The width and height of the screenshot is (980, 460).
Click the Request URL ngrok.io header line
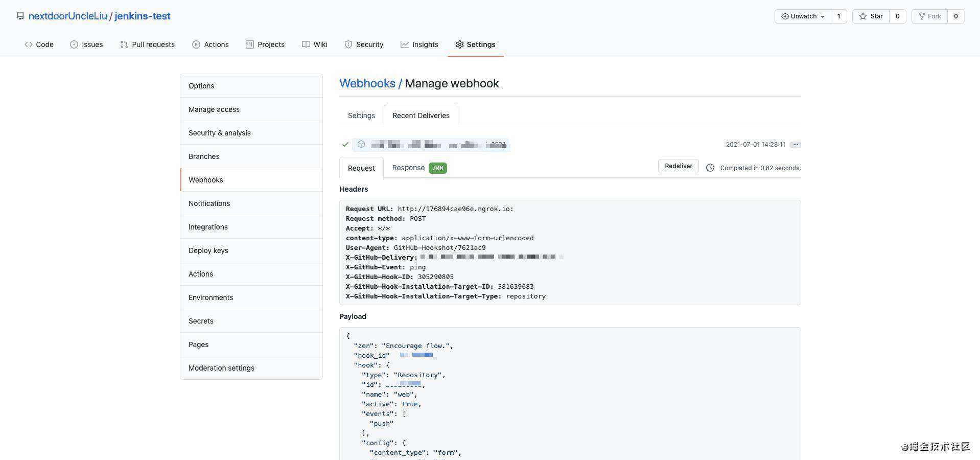pos(430,209)
